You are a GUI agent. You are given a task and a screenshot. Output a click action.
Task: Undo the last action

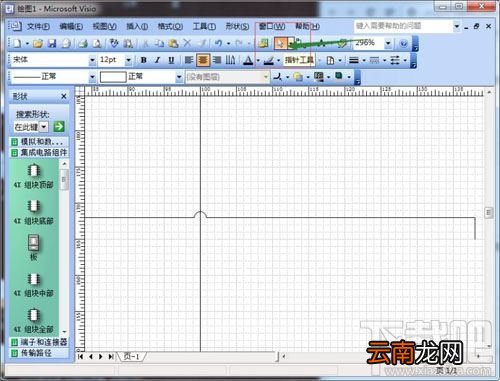[218, 43]
